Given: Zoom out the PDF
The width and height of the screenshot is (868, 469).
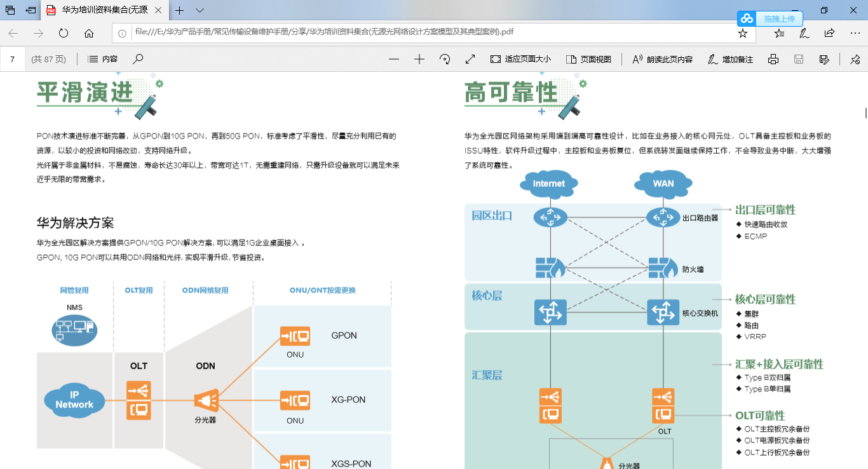Looking at the screenshot, I should point(394,59).
